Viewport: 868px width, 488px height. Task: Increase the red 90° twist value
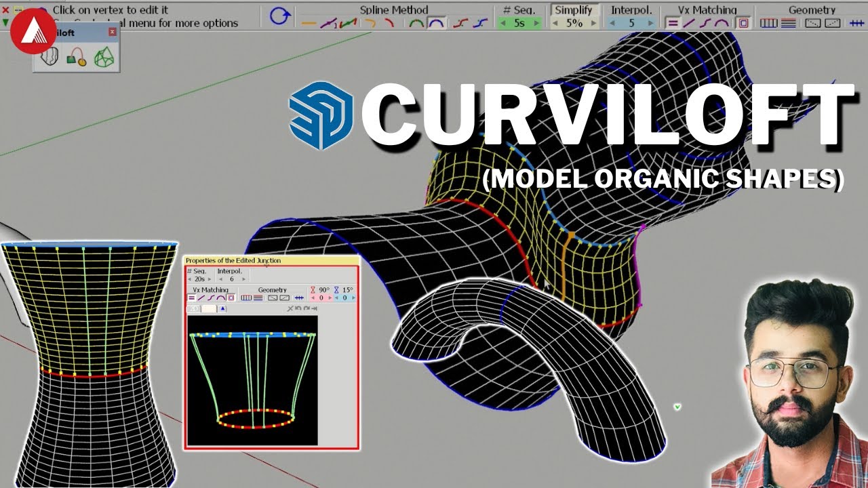point(330,298)
